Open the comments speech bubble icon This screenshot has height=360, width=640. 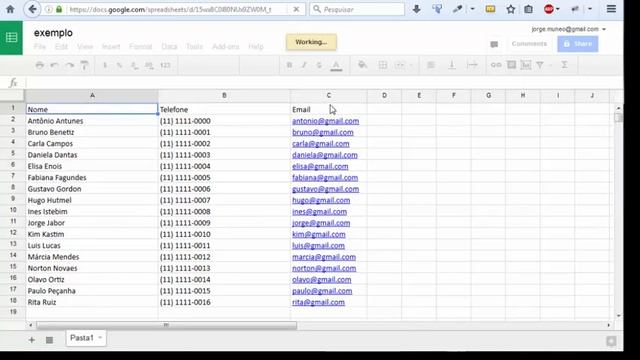pos(494,44)
